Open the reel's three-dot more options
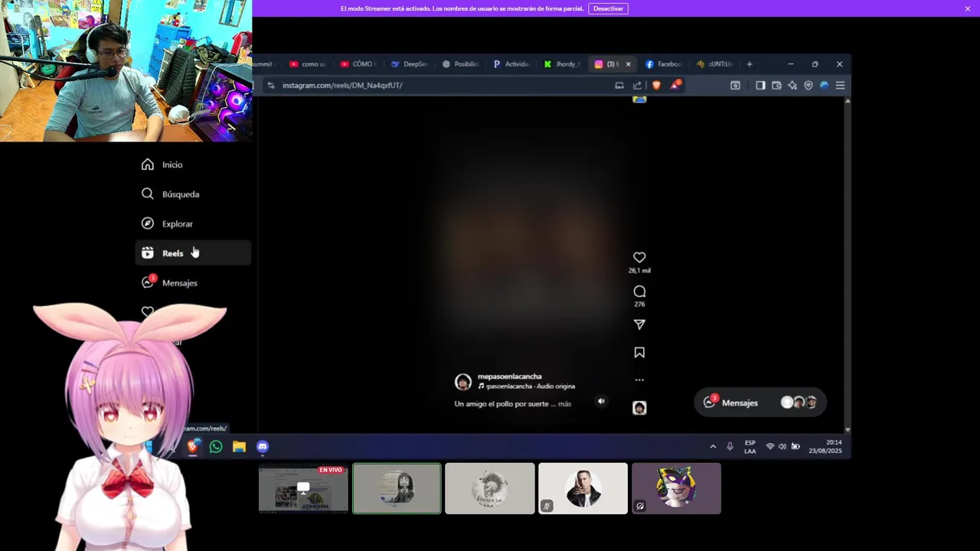The height and width of the screenshot is (551, 980). [x=639, y=380]
